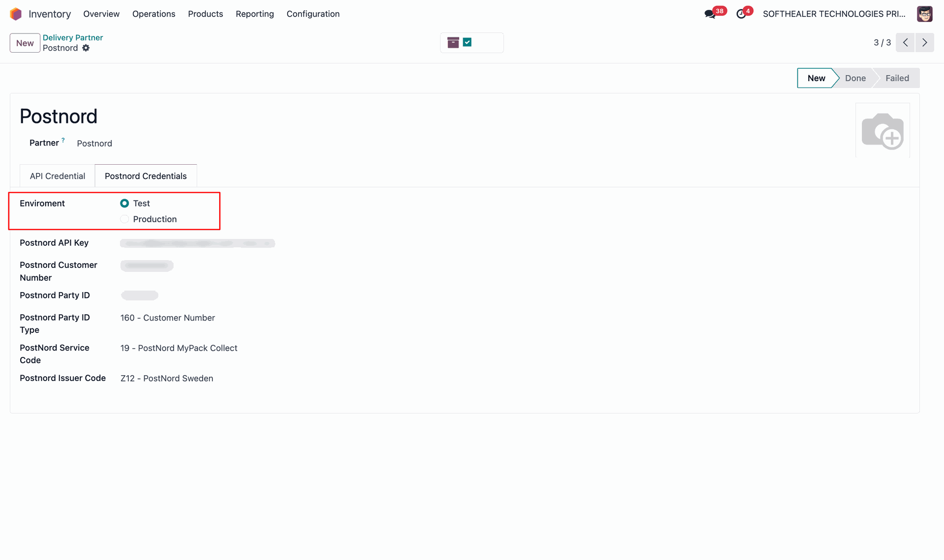Click the user avatar in top bar

tap(924, 14)
